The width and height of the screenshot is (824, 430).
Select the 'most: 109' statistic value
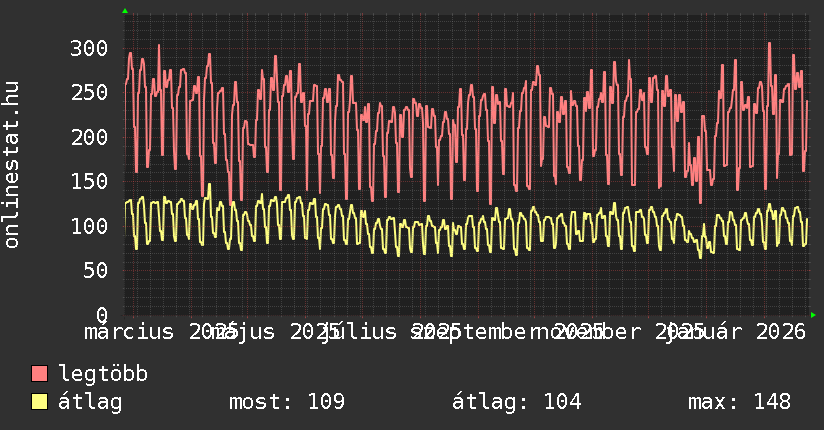pyautogui.click(x=287, y=402)
